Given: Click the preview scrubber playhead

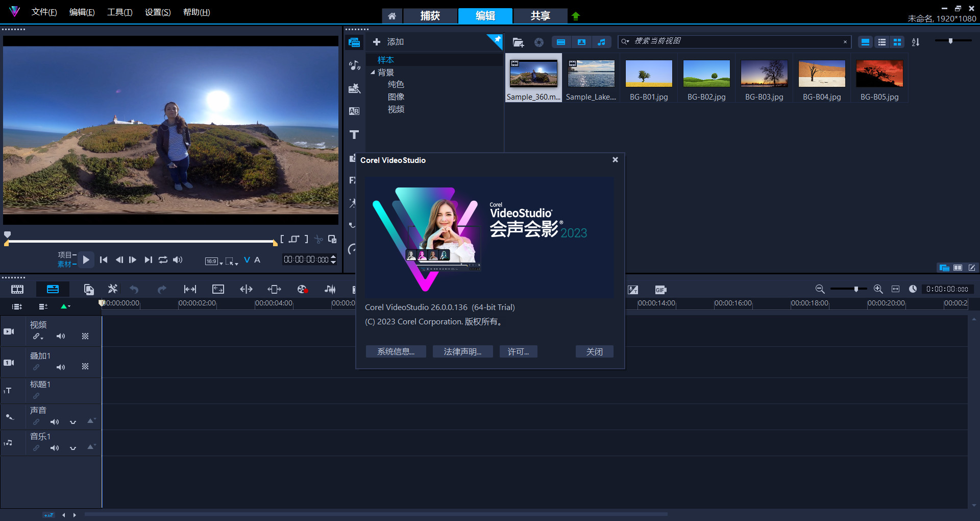Looking at the screenshot, I should pyautogui.click(x=7, y=235).
